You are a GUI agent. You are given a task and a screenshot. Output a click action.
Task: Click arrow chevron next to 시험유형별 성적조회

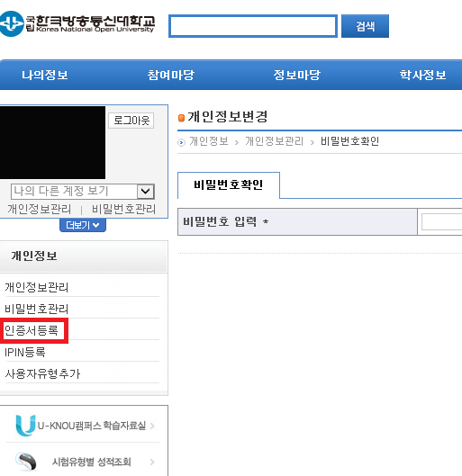pos(152,462)
